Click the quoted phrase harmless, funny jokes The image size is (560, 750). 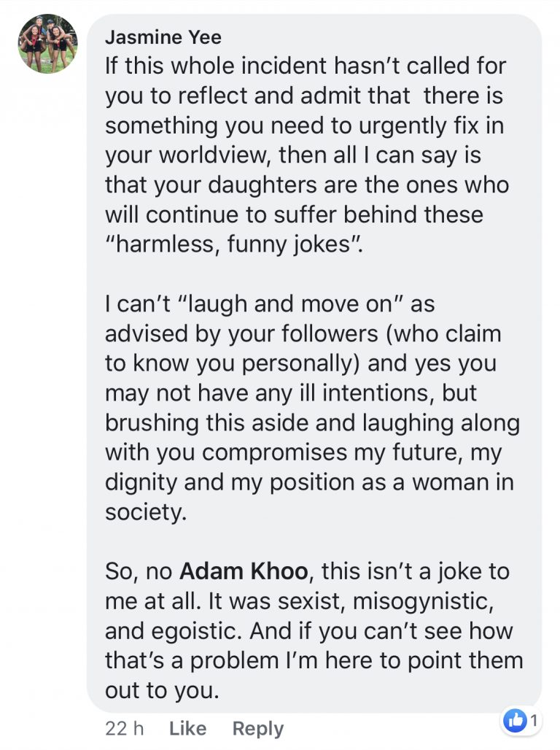pyautogui.click(x=233, y=244)
